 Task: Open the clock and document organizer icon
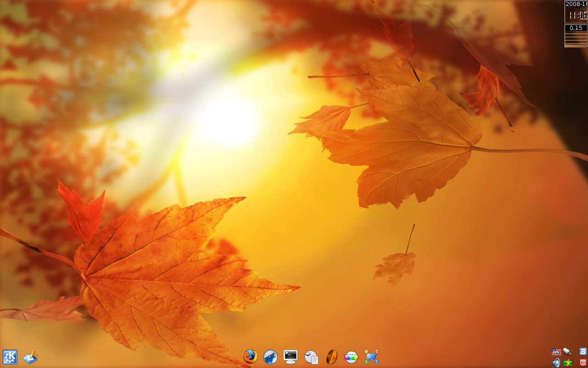coord(311,357)
